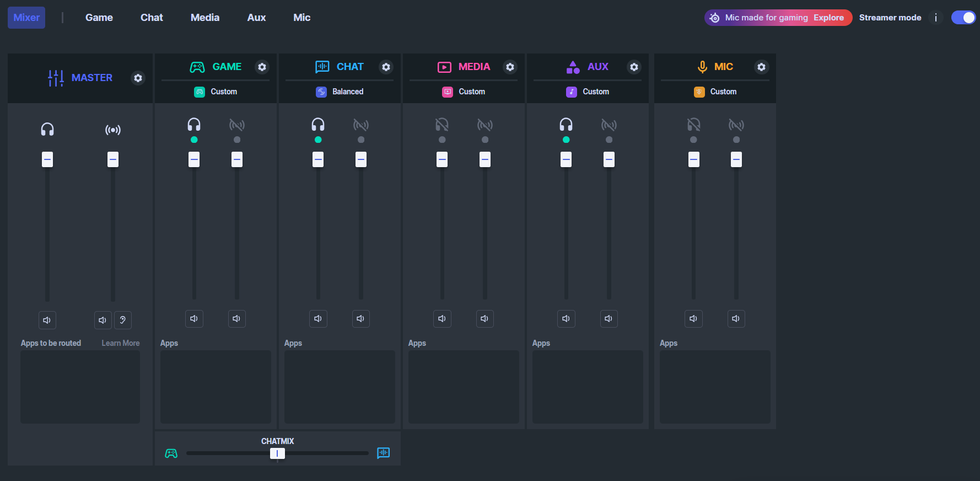Open Master channel settings gear
This screenshot has height=481, width=980.
pyautogui.click(x=138, y=78)
